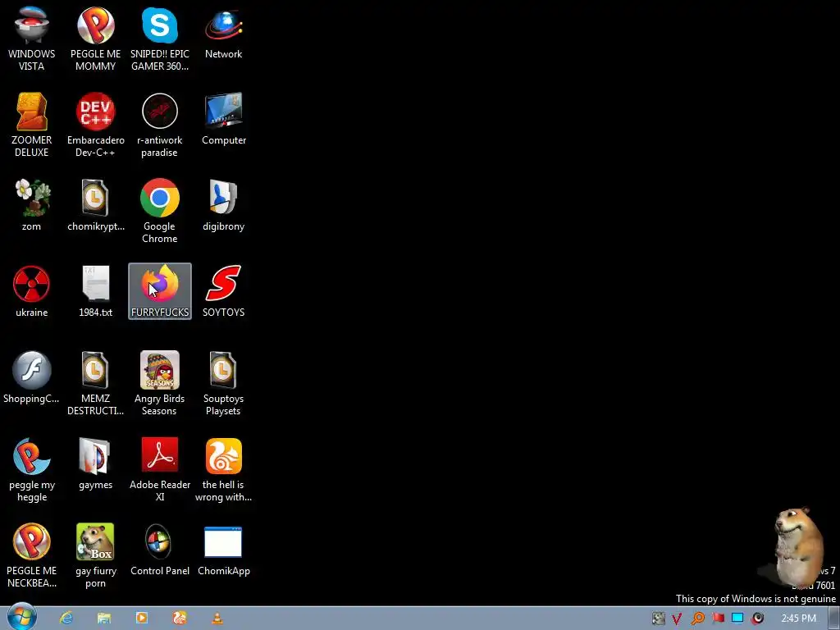Screen dimensions: 840x630
Task: Open VLC traffic-cone icon on taskbar
Action: point(217,619)
